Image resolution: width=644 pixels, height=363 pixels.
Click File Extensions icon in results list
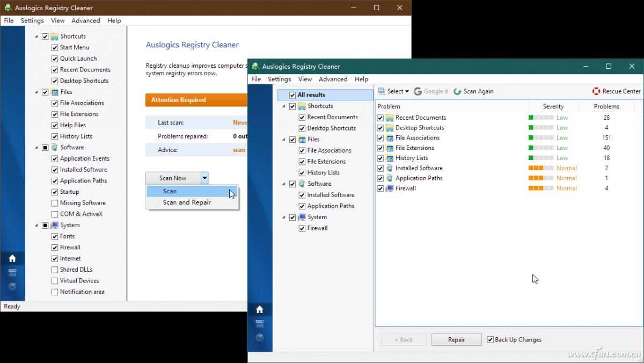click(x=390, y=148)
